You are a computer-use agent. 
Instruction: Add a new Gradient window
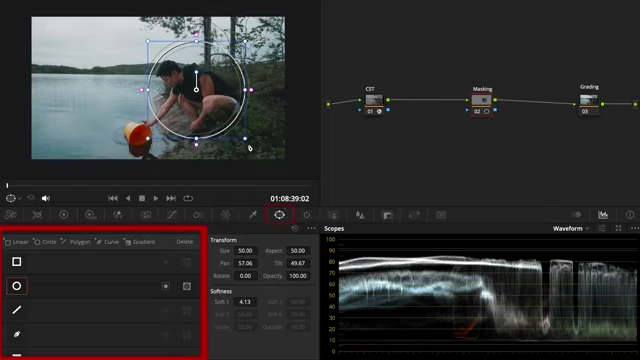(140, 242)
